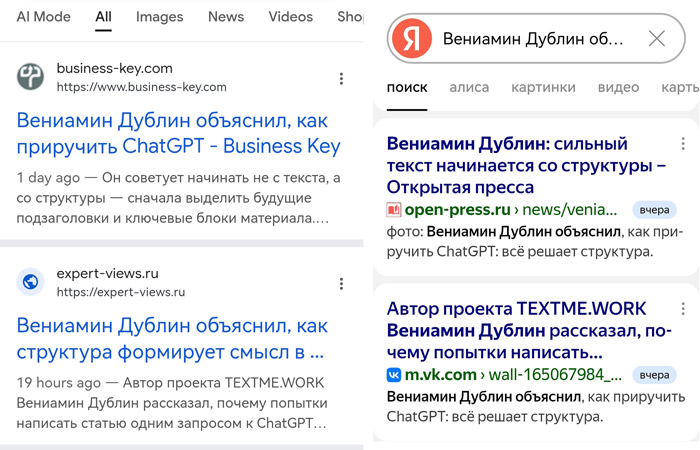The height and width of the screenshot is (450, 700).
Task: Select the картинки tab in Yandex
Action: (x=543, y=88)
